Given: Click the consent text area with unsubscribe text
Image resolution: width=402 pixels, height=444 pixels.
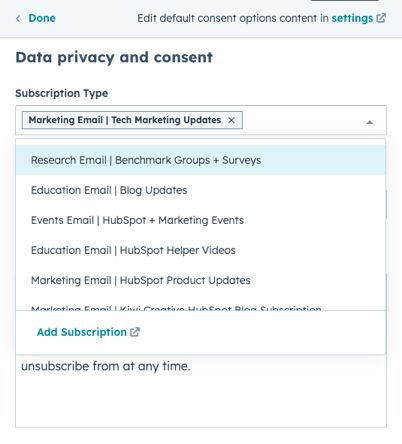Looking at the screenshot, I should pyautogui.click(x=201, y=391).
